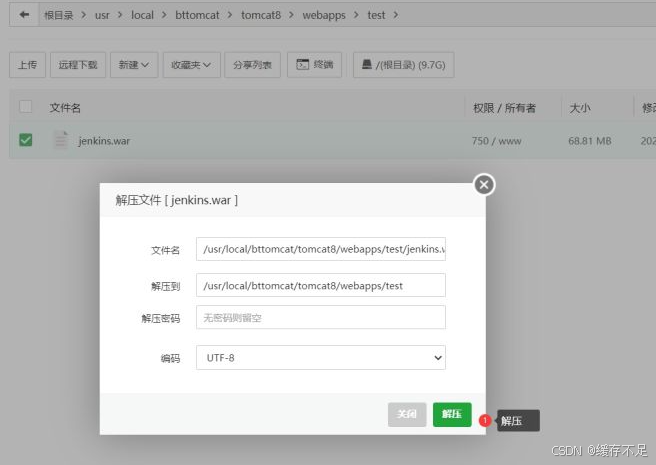Tick the select-all checkbox in the header

(x=26, y=107)
